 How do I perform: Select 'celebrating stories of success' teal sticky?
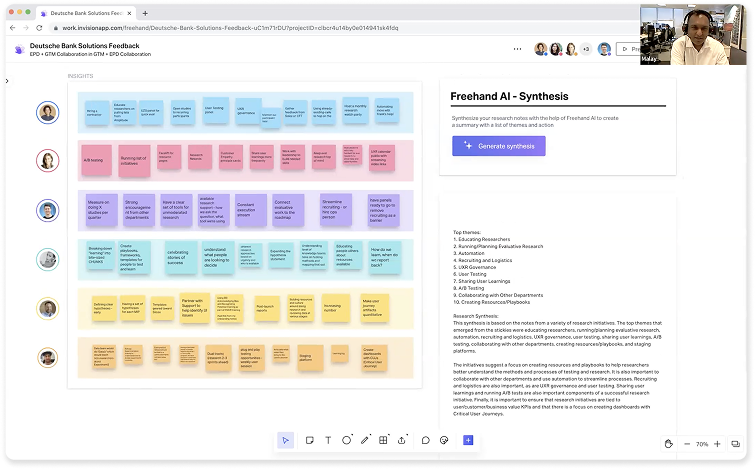(181, 258)
